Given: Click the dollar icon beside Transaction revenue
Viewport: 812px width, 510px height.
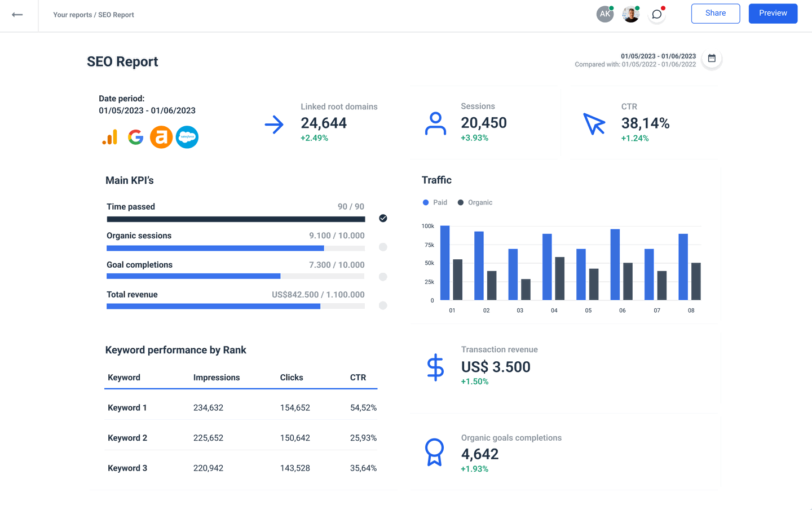Looking at the screenshot, I should [435, 367].
